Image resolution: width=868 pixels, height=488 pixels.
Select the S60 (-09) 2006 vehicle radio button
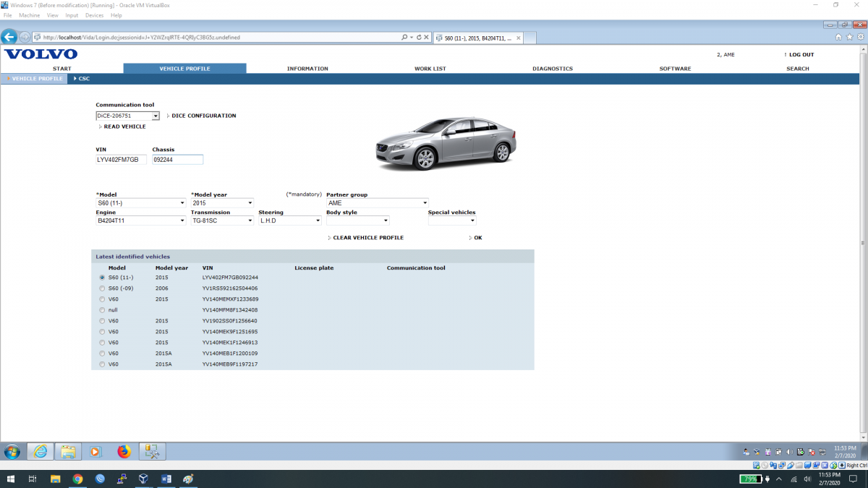[102, 288]
